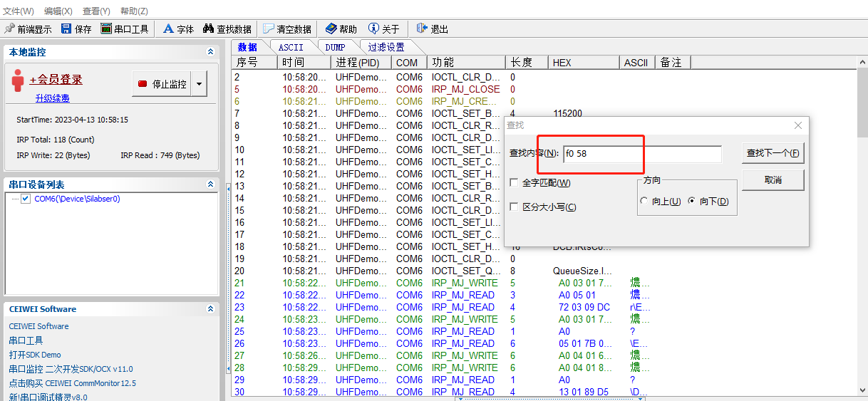Select the COM6(\Device\Silabser0) tree item
This screenshot has height=401, width=868.
[x=77, y=199]
